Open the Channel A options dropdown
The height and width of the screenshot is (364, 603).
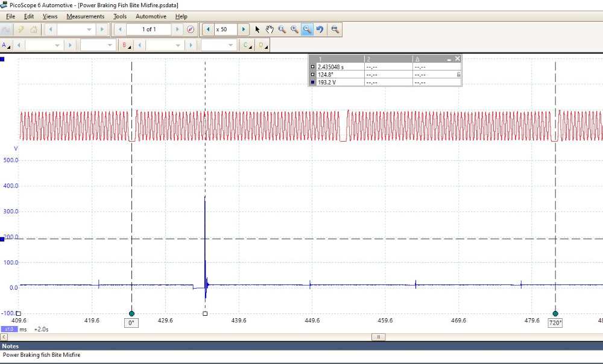6,45
